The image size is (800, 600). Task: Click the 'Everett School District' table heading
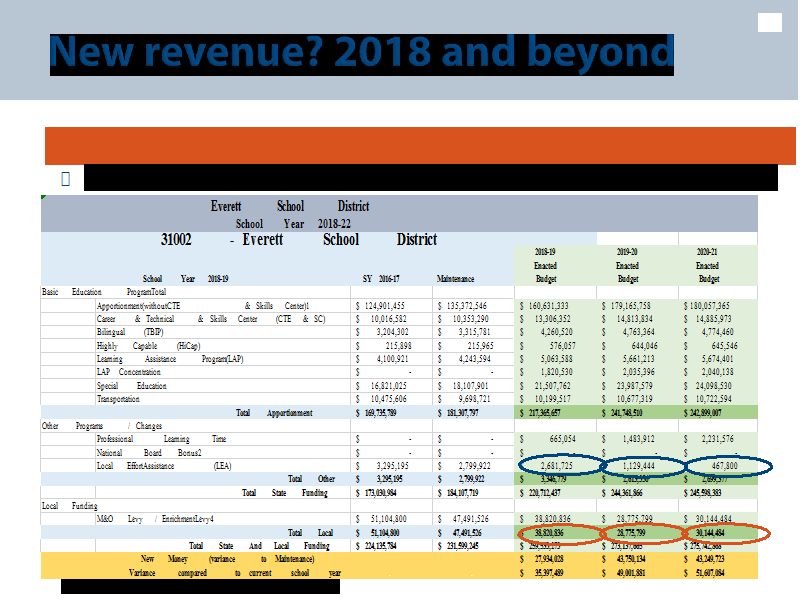coord(290,207)
